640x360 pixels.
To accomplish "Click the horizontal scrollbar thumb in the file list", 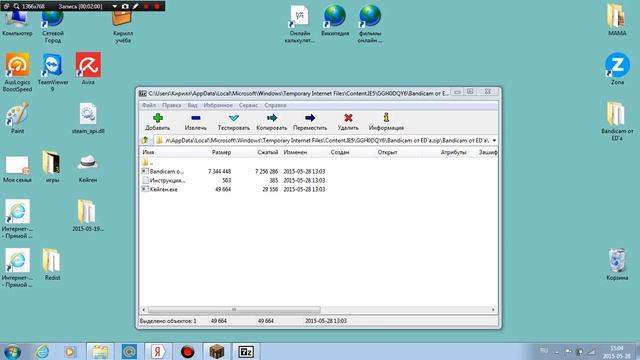I will [x=234, y=310].
